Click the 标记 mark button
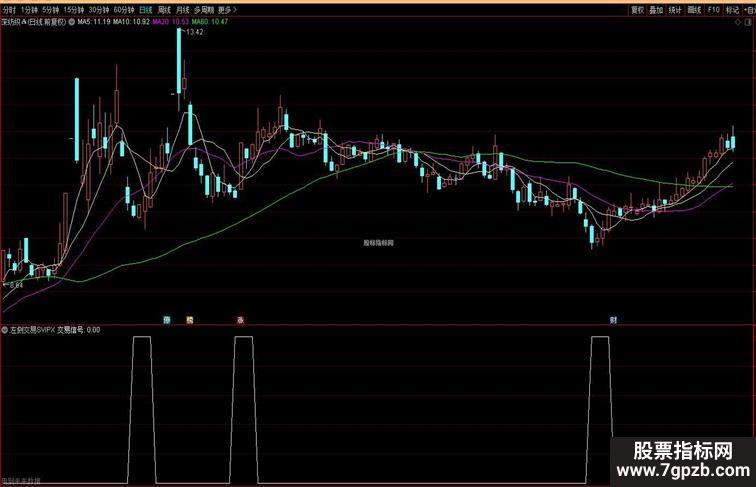This screenshot has width=756, height=487. (732, 10)
